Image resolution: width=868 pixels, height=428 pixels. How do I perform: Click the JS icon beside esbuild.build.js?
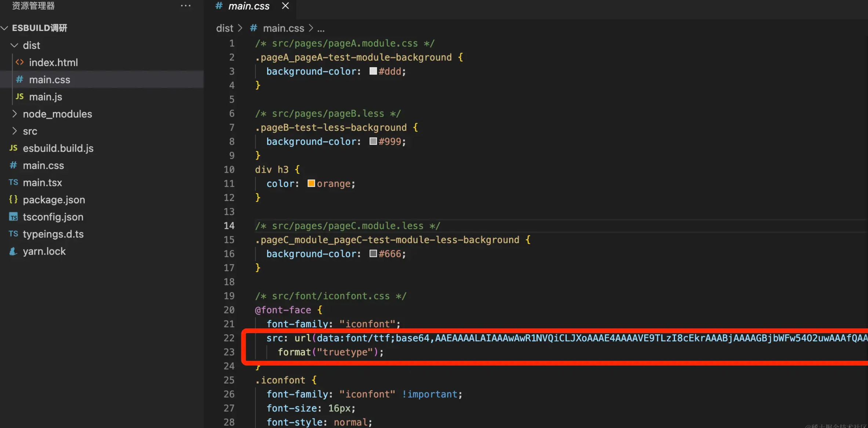(x=13, y=148)
